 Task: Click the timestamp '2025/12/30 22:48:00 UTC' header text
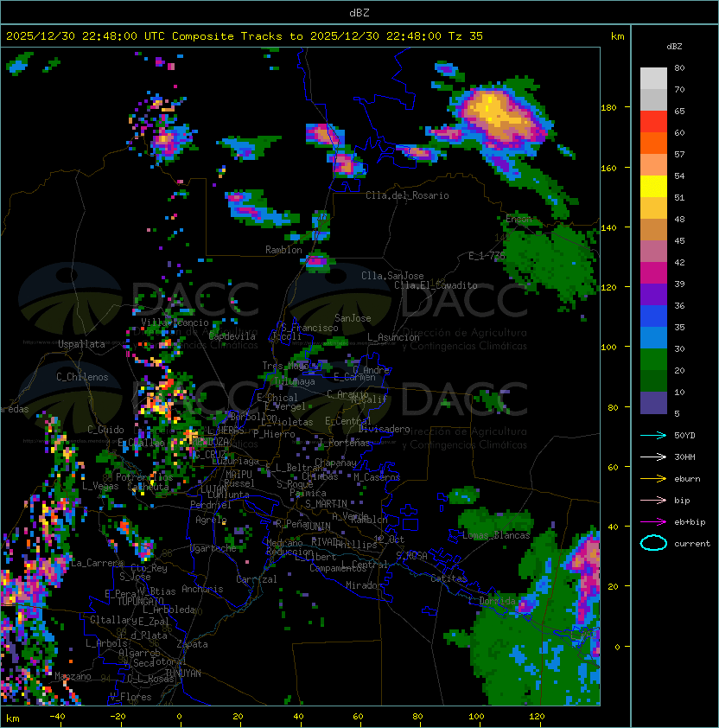click(85, 36)
